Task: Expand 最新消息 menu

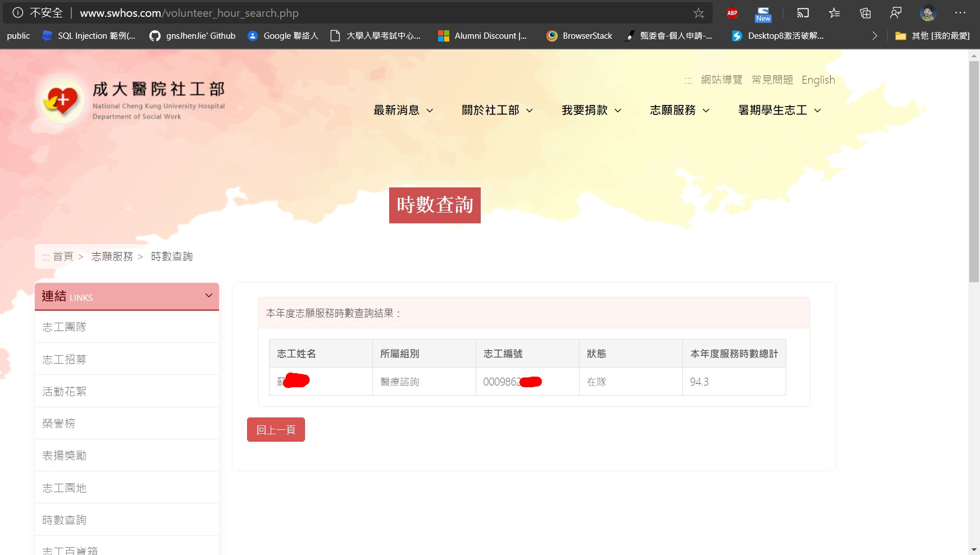Action: tap(404, 110)
